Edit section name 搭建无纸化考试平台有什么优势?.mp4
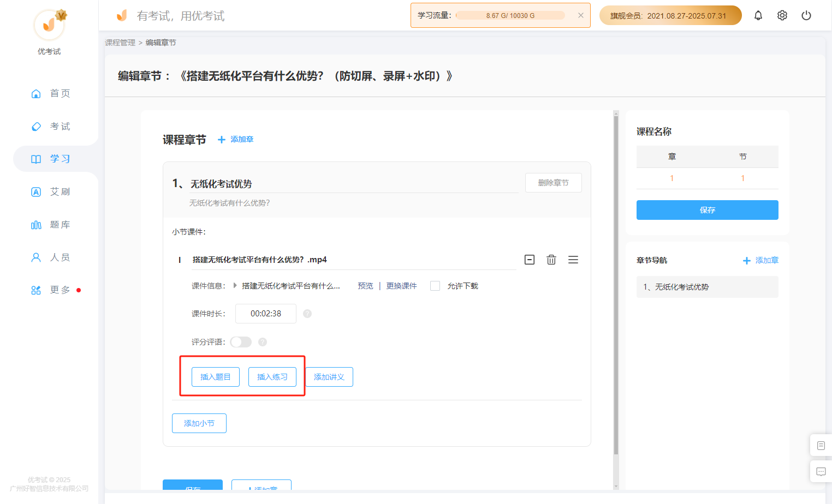The width and height of the screenshot is (832, 504). coord(354,260)
